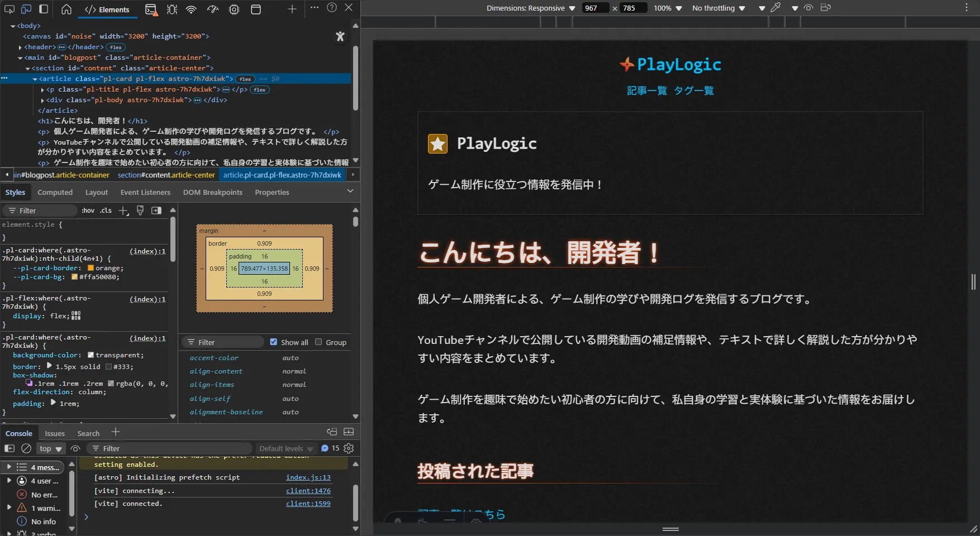The image size is (980, 536).
Task: Create live expression eye icon
Action: [75, 448]
